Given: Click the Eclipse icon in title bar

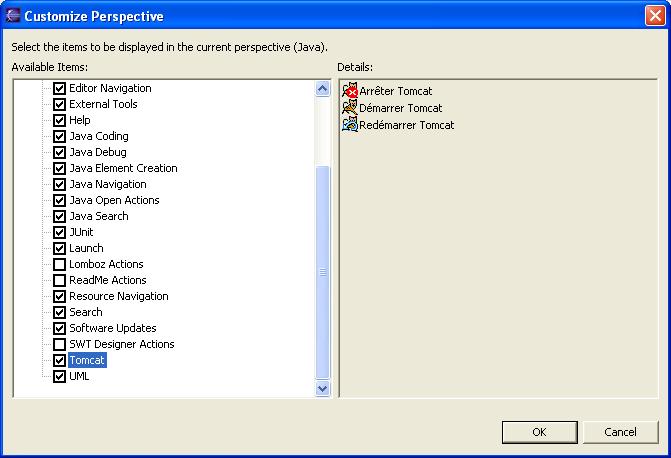Looking at the screenshot, I should tap(12, 16).
